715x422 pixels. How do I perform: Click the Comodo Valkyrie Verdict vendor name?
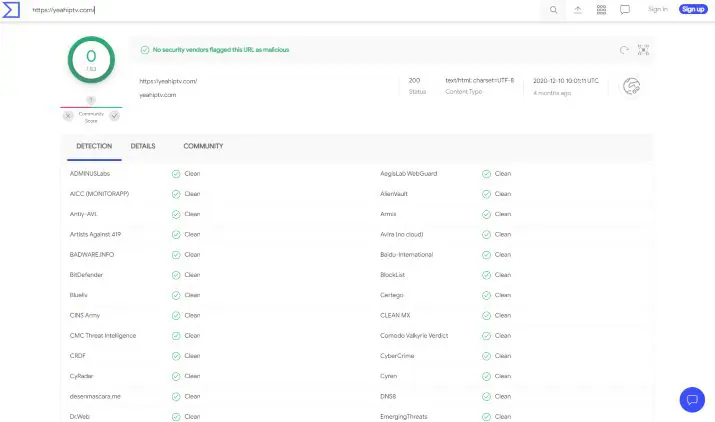click(414, 336)
